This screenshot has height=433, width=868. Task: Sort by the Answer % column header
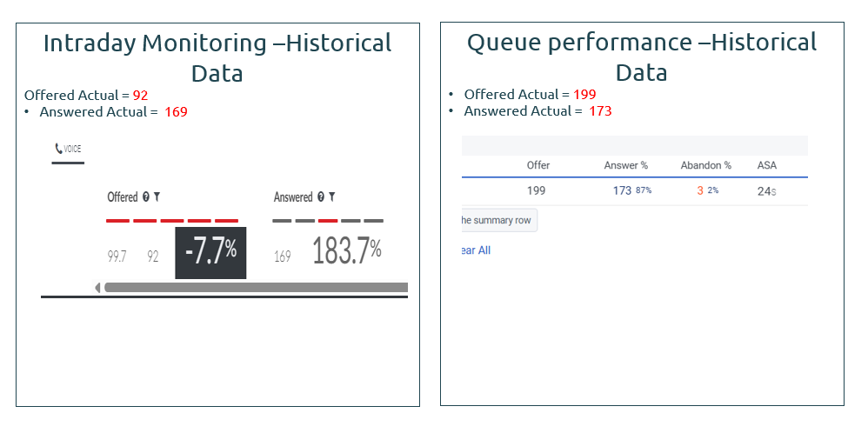(x=626, y=165)
